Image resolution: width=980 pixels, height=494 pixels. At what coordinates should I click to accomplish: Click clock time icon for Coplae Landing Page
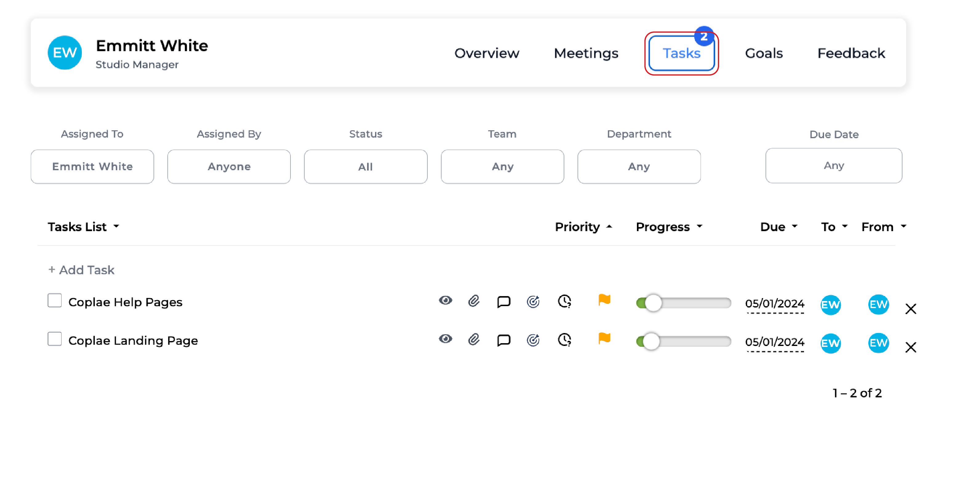(564, 339)
